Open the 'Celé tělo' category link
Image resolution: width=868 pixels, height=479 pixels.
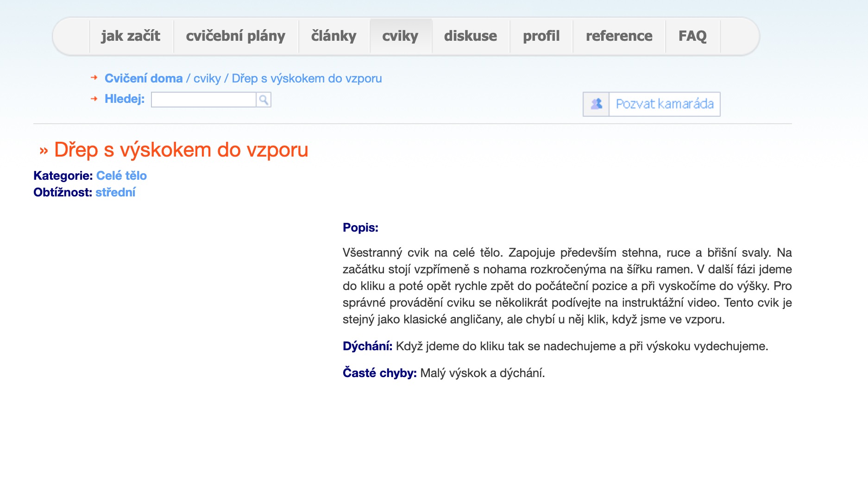(x=121, y=176)
